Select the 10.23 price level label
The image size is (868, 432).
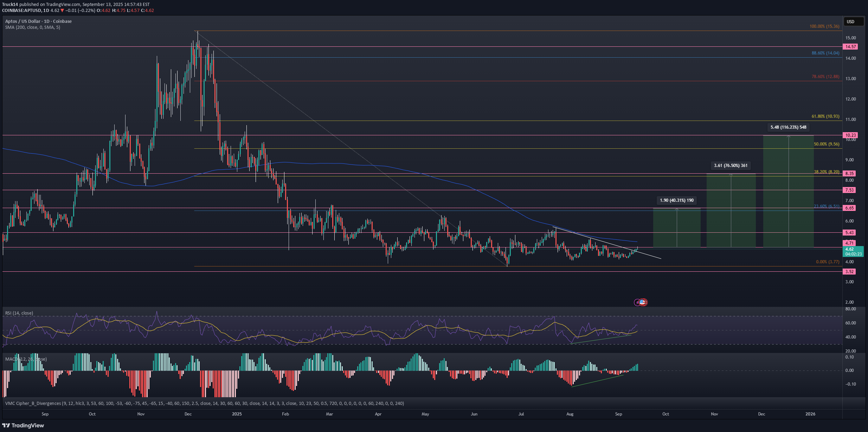[850, 135]
